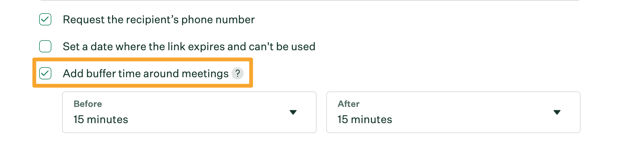This screenshot has width=644, height=142.
Task: Click the After field label
Action: pyautogui.click(x=348, y=104)
